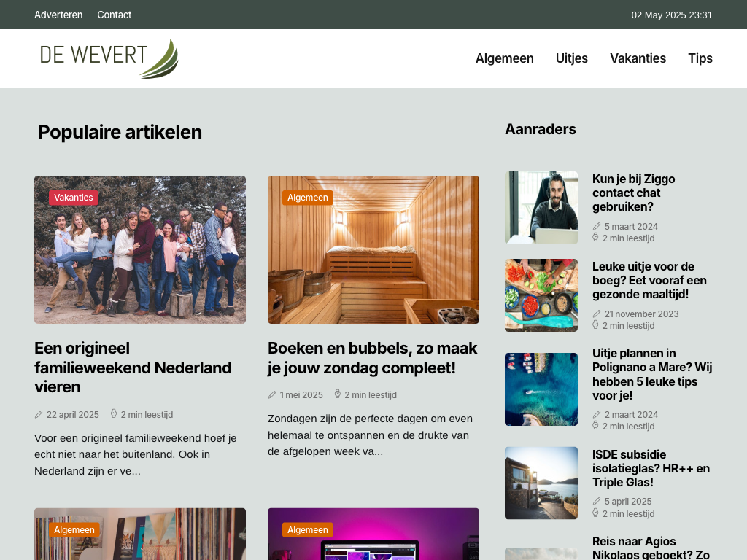Open the Adverteren link

(x=58, y=15)
